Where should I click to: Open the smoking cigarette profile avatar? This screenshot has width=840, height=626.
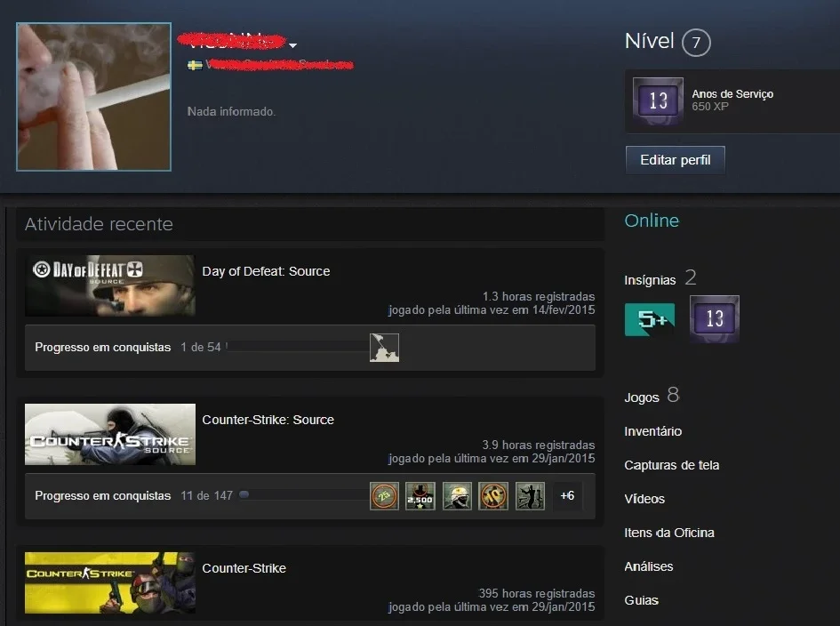pos(93,97)
